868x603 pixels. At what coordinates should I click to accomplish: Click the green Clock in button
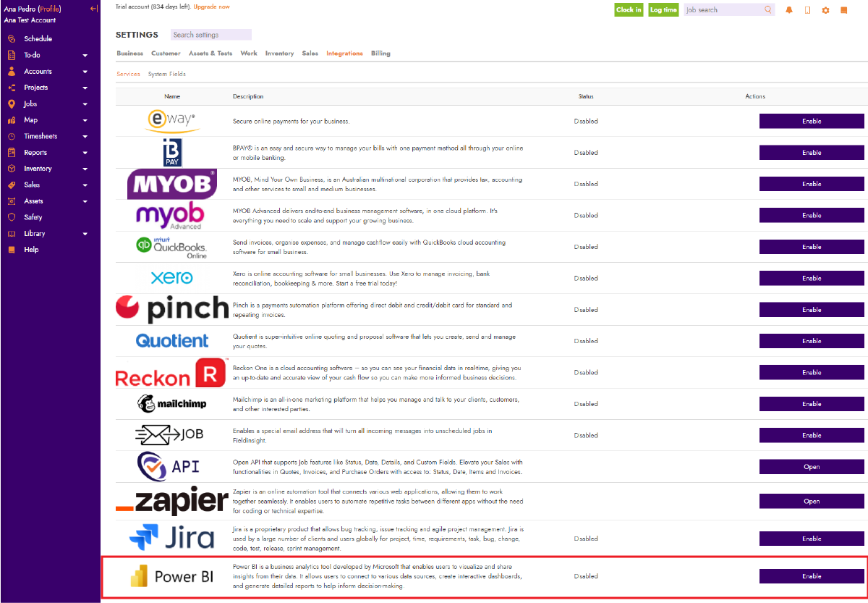click(x=629, y=9)
